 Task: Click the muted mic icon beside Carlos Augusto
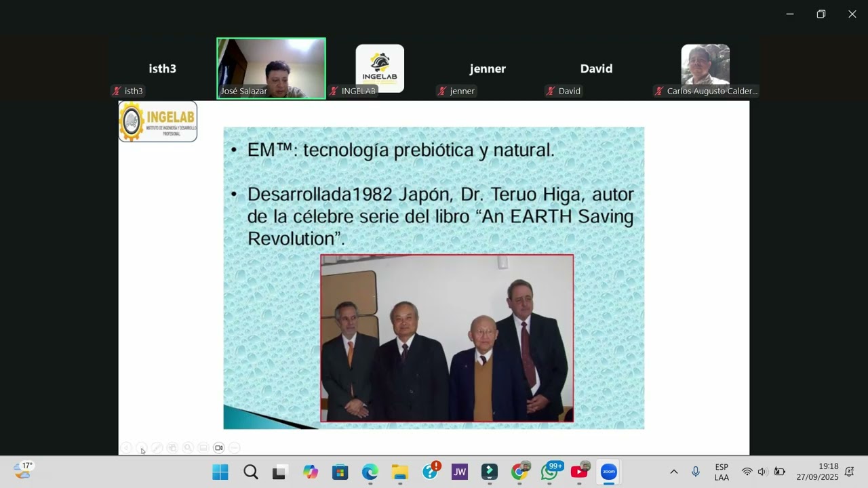tap(659, 91)
